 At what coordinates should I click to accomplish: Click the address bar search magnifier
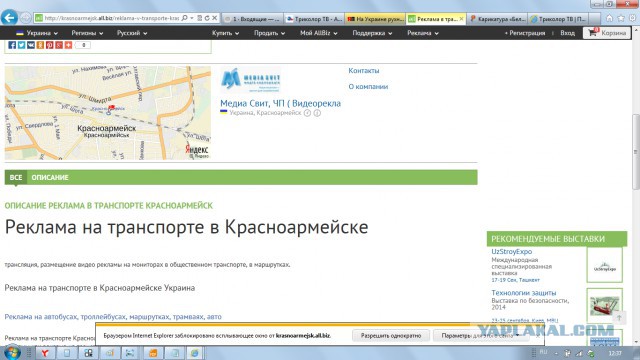[184, 18]
